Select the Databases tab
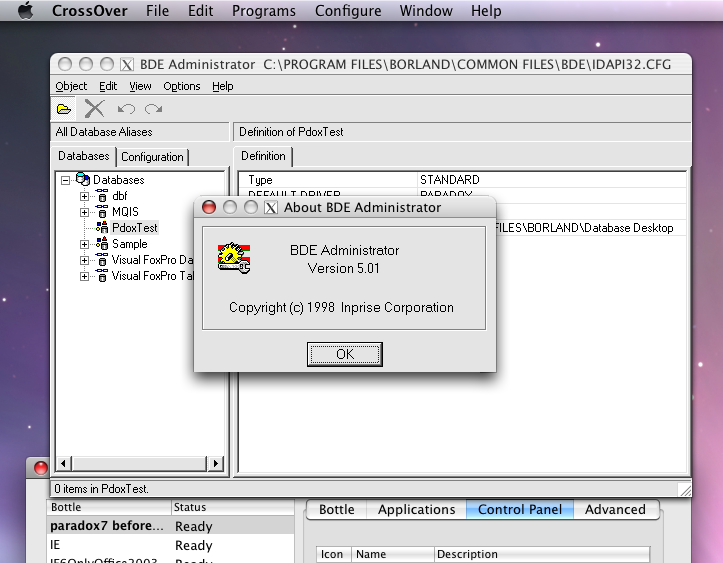 (83, 156)
